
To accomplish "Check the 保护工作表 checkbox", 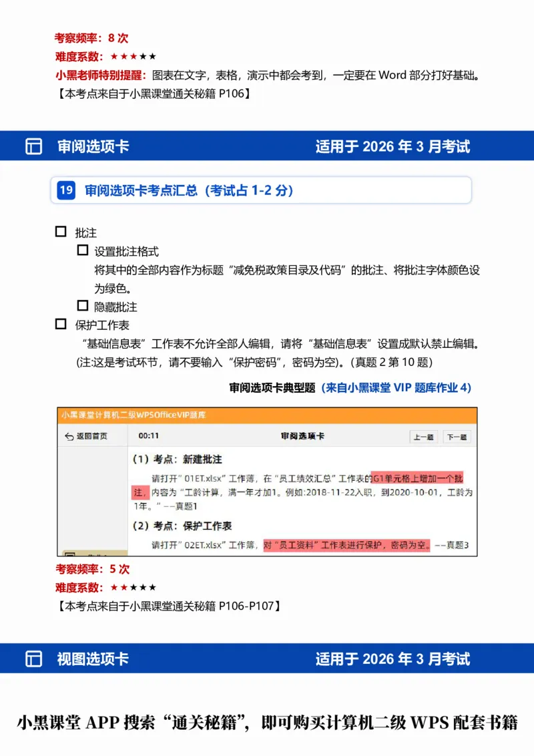I will click(60, 325).
